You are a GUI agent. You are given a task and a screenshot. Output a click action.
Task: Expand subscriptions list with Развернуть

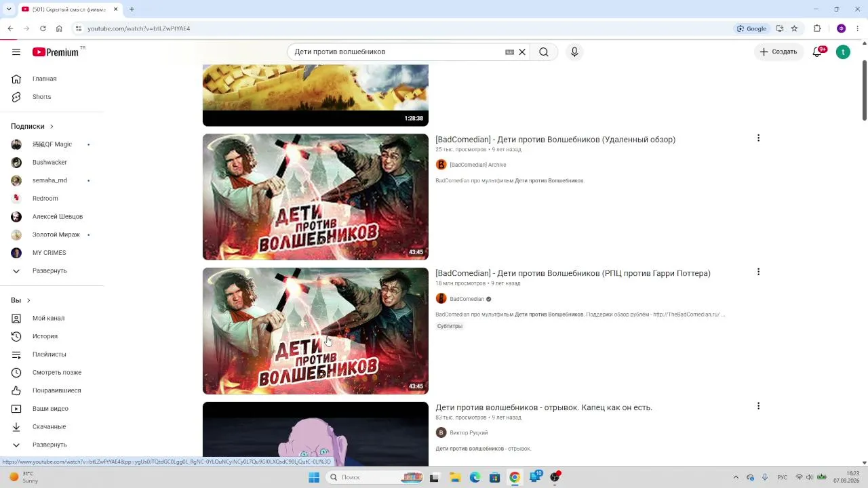click(50, 271)
